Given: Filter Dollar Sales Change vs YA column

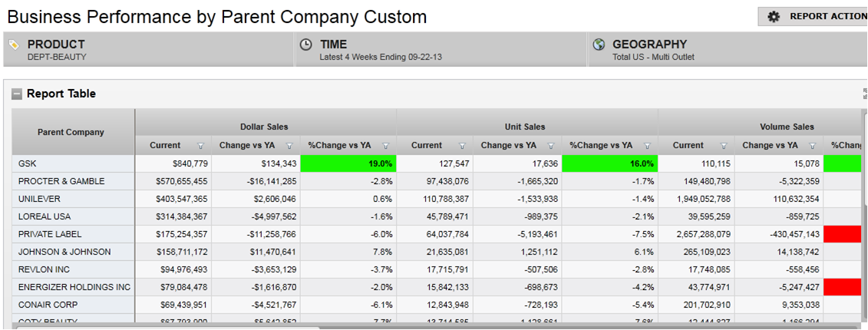Looking at the screenshot, I should (x=289, y=146).
